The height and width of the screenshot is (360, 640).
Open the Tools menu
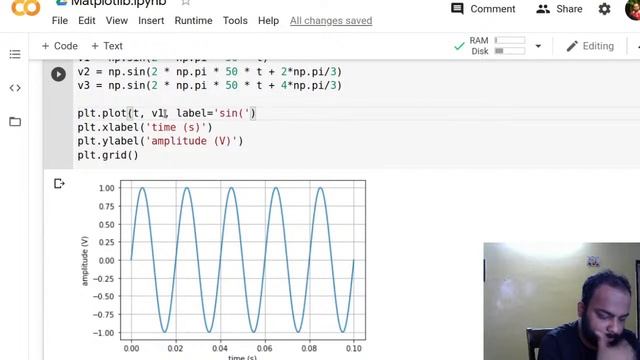tap(235, 20)
